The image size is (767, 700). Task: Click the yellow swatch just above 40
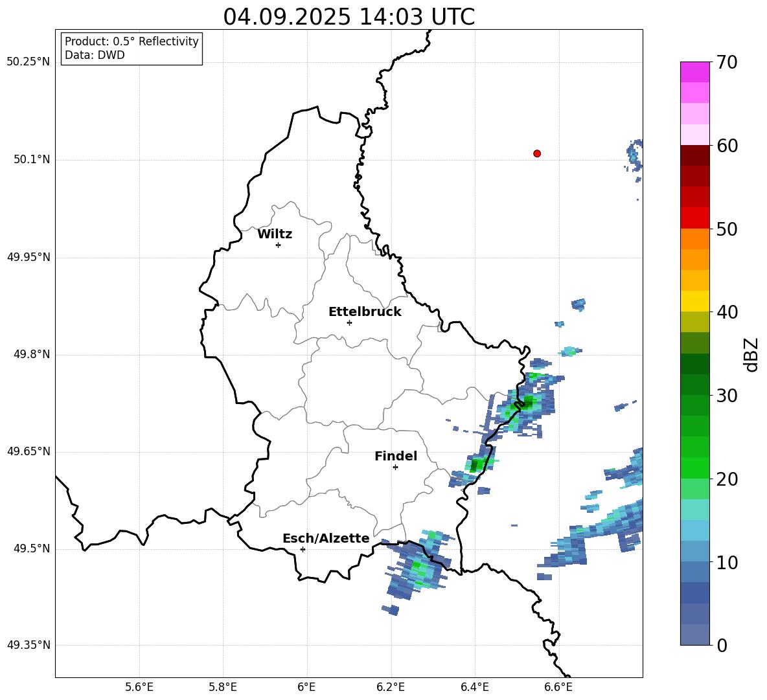coord(694,301)
